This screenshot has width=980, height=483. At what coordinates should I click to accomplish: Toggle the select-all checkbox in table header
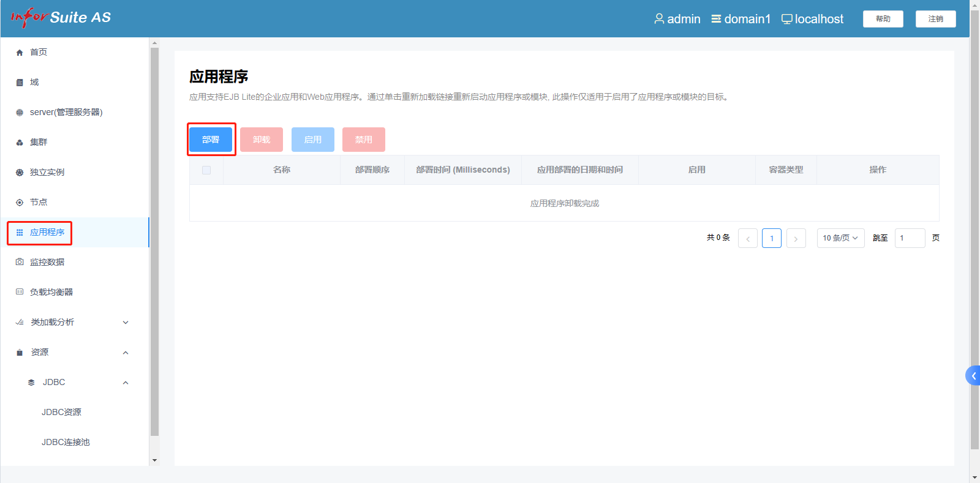coord(206,170)
